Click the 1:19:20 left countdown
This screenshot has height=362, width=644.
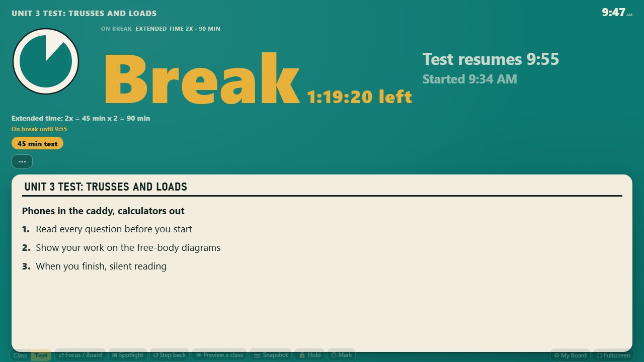[360, 96]
